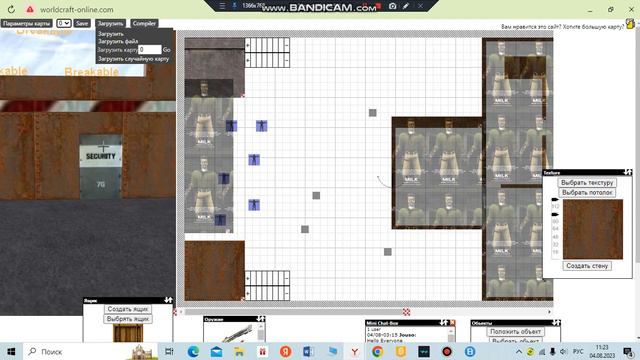Select the bottom staircase block on map
Viewport: 640px width, 360px height.
tap(267, 285)
